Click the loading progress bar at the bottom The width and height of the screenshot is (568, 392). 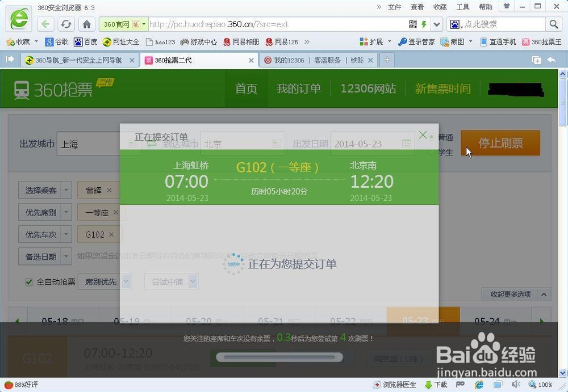(279, 357)
